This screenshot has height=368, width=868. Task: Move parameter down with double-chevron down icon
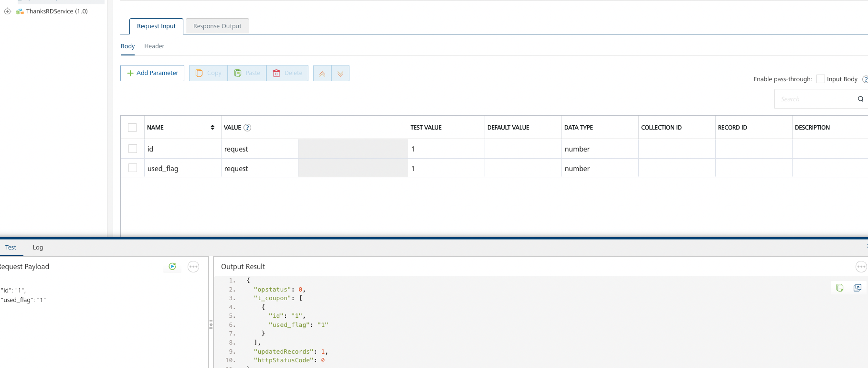pyautogui.click(x=340, y=73)
